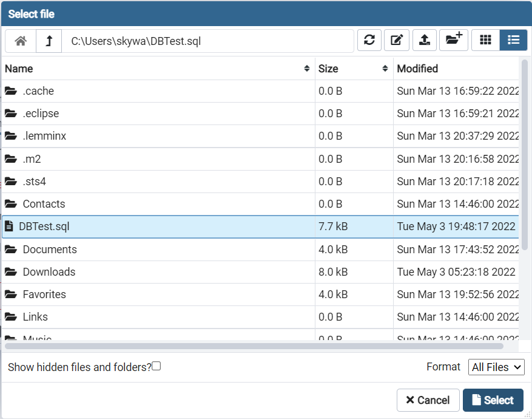Click folder icon next to Links
The width and height of the screenshot is (532, 419).
11,317
